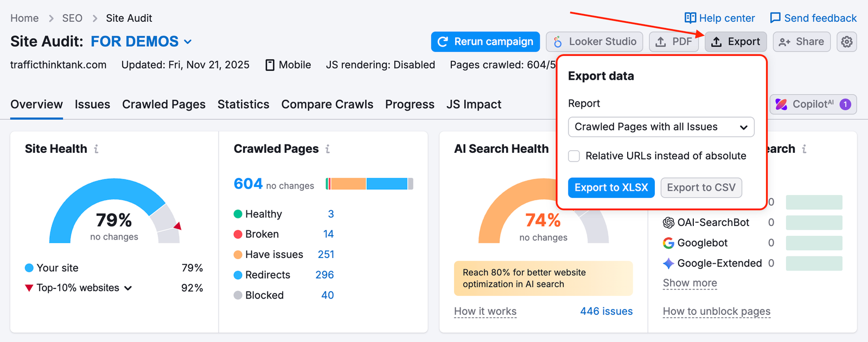Export the report as PDF
868x342 pixels.
[x=674, y=42]
